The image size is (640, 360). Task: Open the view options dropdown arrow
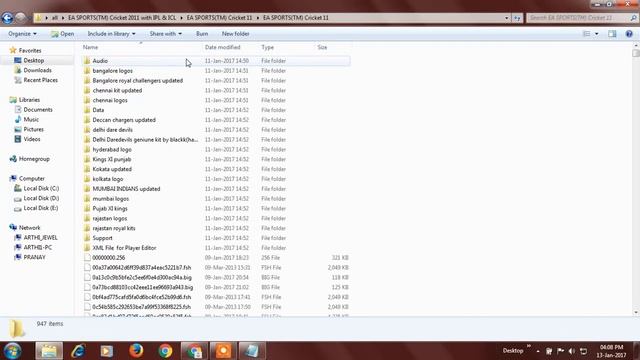[x=597, y=34]
